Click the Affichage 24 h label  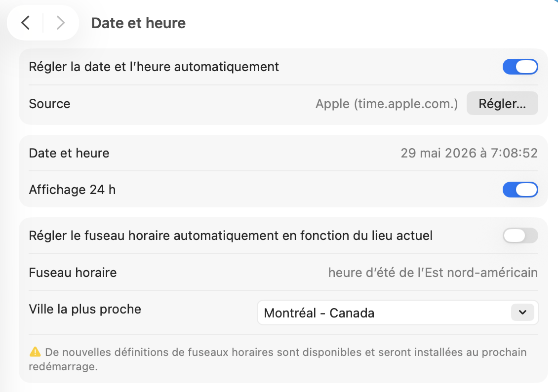(72, 190)
